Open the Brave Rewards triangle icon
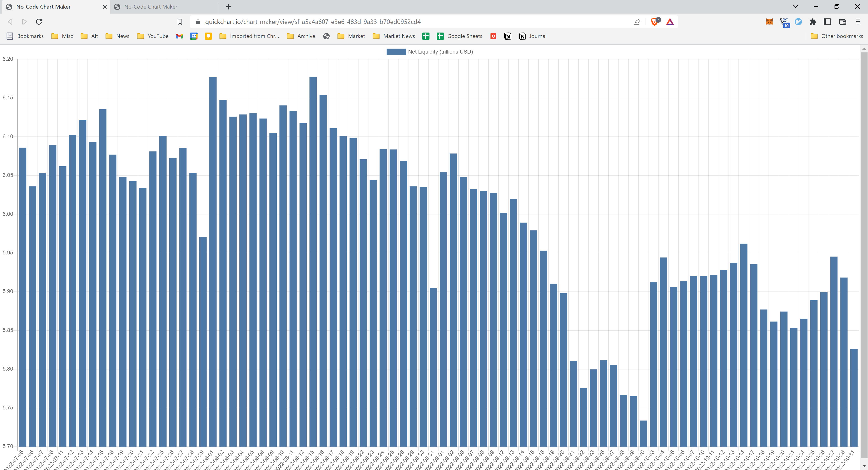This screenshot has width=868, height=470. pos(670,21)
